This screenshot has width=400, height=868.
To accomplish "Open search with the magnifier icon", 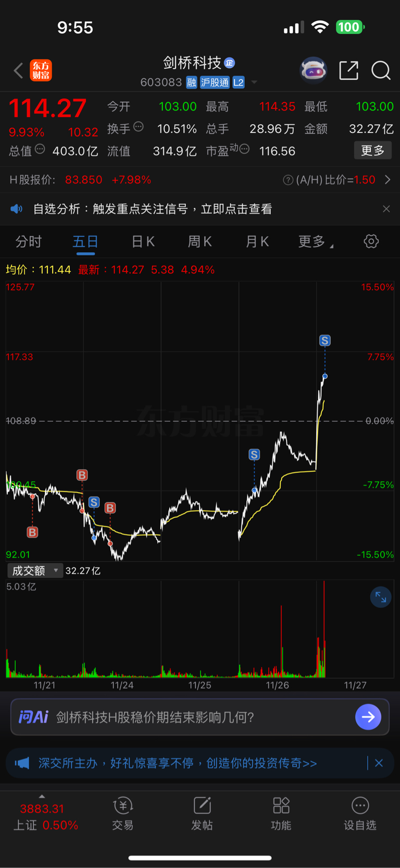I will pyautogui.click(x=381, y=70).
